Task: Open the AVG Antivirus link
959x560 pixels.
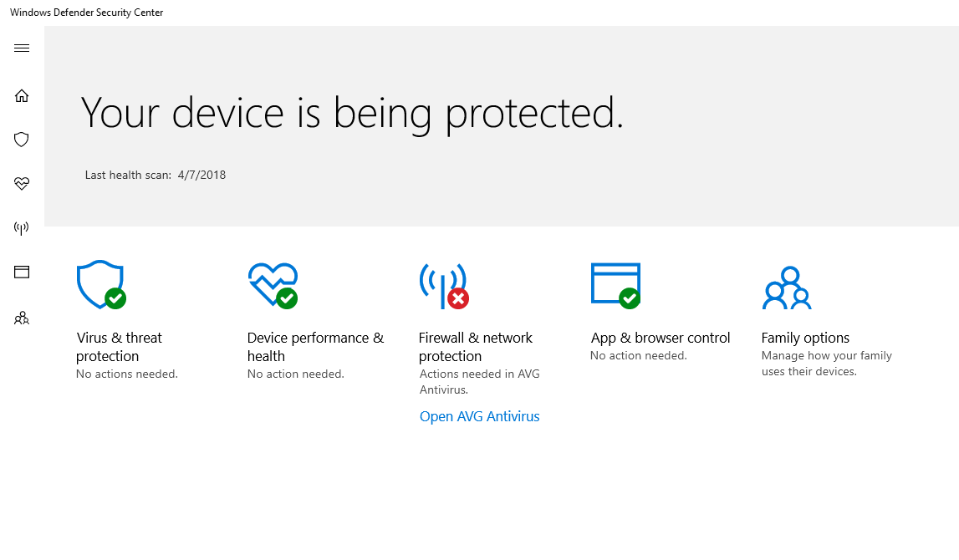Action: (479, 416)
